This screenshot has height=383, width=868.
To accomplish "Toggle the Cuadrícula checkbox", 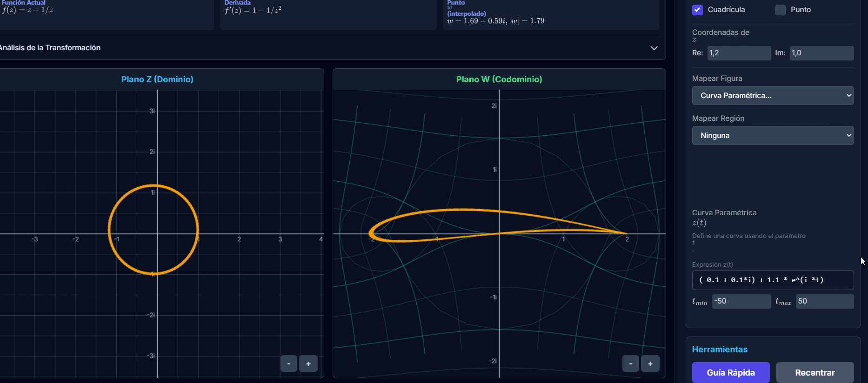I will pyautogui.click(x=697, y=10).
